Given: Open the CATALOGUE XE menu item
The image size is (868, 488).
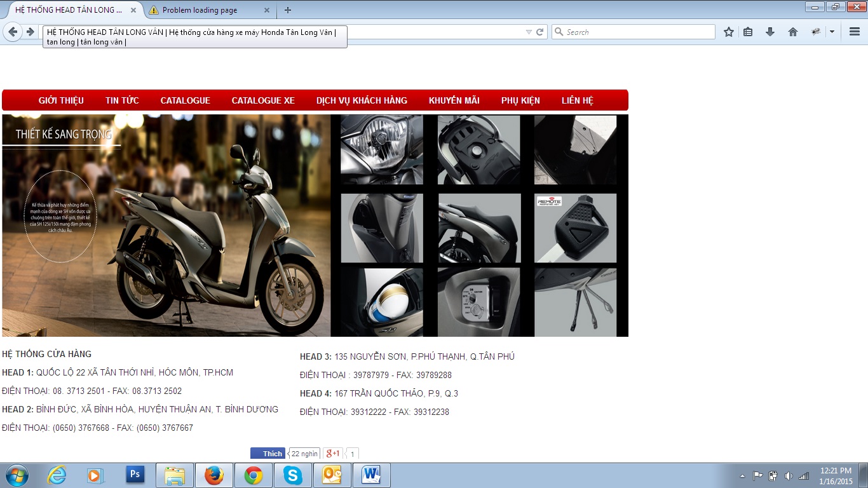Looking at the screenshot, I should pos(263,100).
